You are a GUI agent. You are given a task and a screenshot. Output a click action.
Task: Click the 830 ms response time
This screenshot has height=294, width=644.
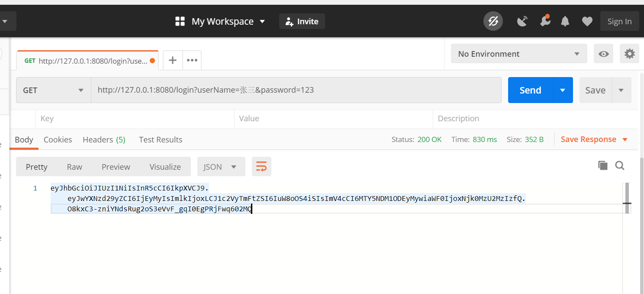pyautogui.click(x=485, y=139)
